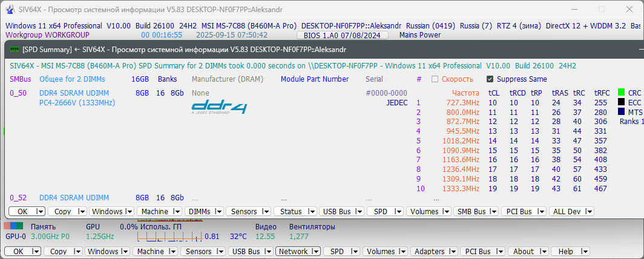Click the Вентиляторы 1,277 fan value
The image size is (644, 259).
tap(299, 237)
